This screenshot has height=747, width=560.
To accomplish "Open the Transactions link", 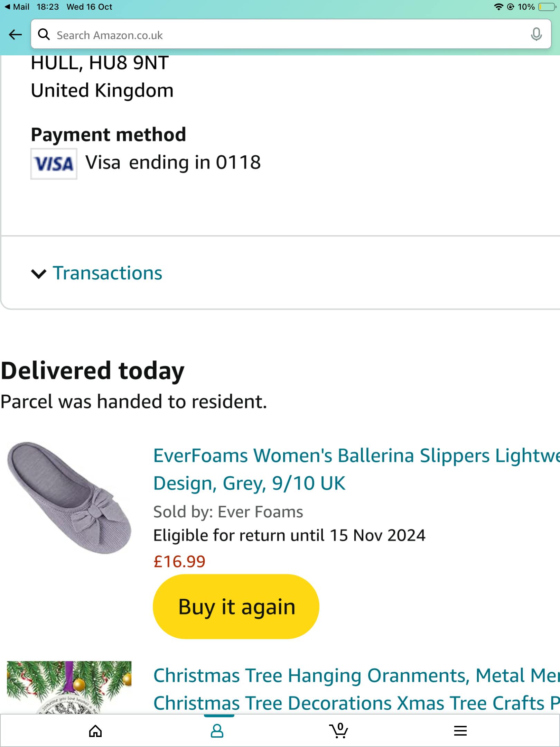I will (x=108, y=273).
